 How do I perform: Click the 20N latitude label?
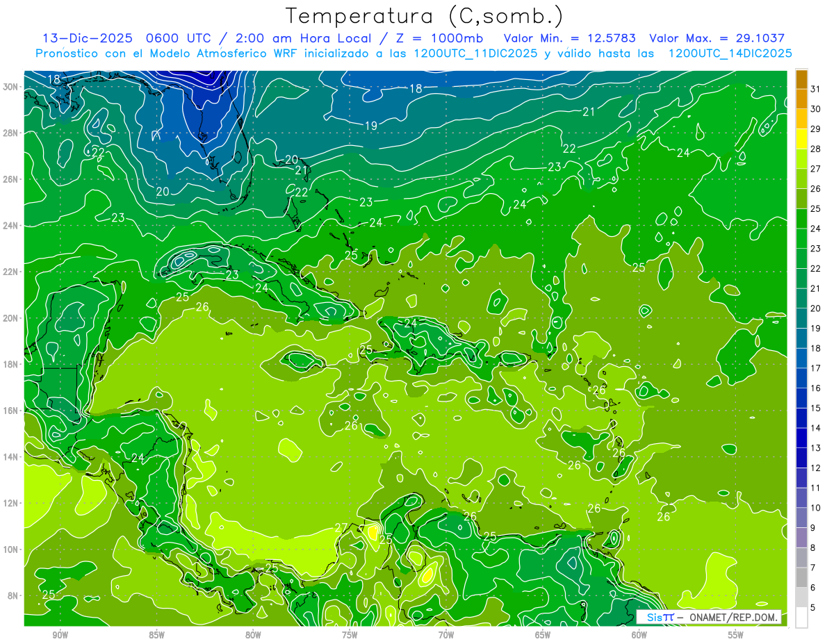pyautogui.click(x=12, y=317)
